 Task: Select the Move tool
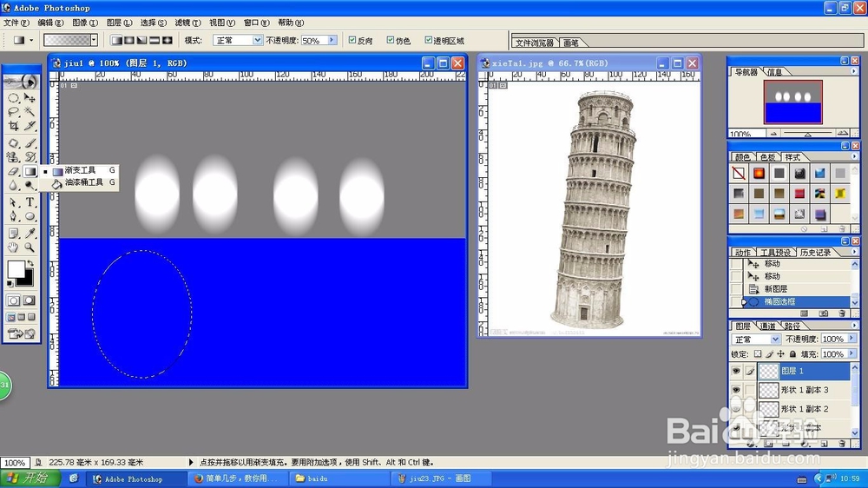30,99
